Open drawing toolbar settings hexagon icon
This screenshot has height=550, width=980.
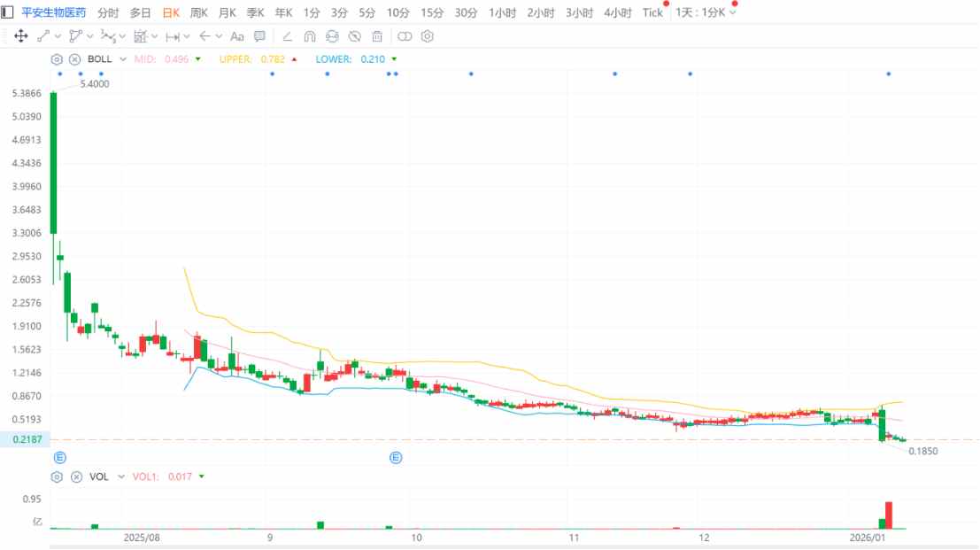(427, 36)
